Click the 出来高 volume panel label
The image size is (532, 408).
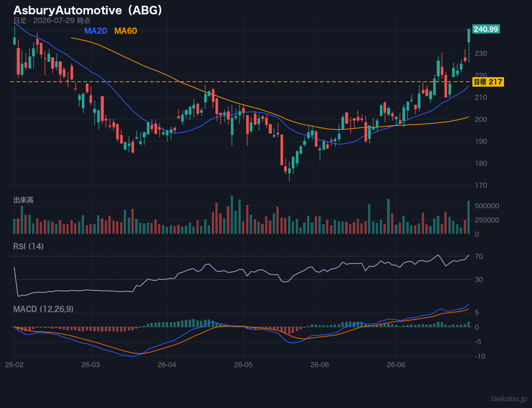pyautogui.click(x=23, y=200)
